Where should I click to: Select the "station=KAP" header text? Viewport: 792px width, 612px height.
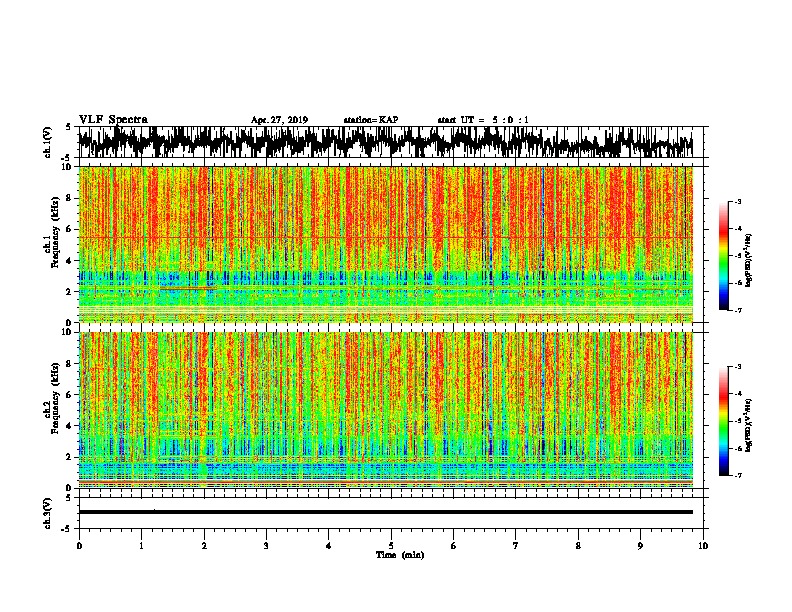point(371,120)
